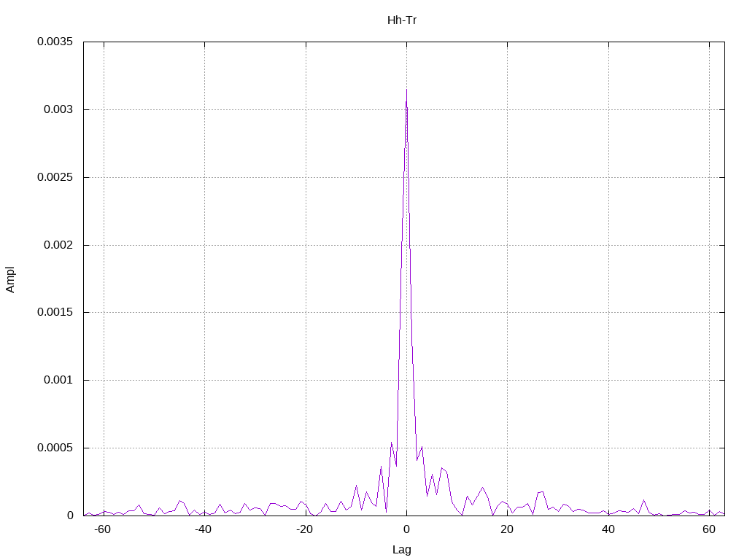Click x-axis tick label -20
This screenshot has width=747, height=560.
click(x=304, y=529)
